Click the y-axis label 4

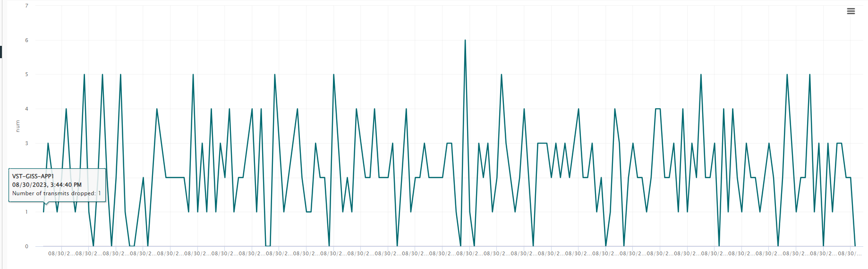pos(26,109)
